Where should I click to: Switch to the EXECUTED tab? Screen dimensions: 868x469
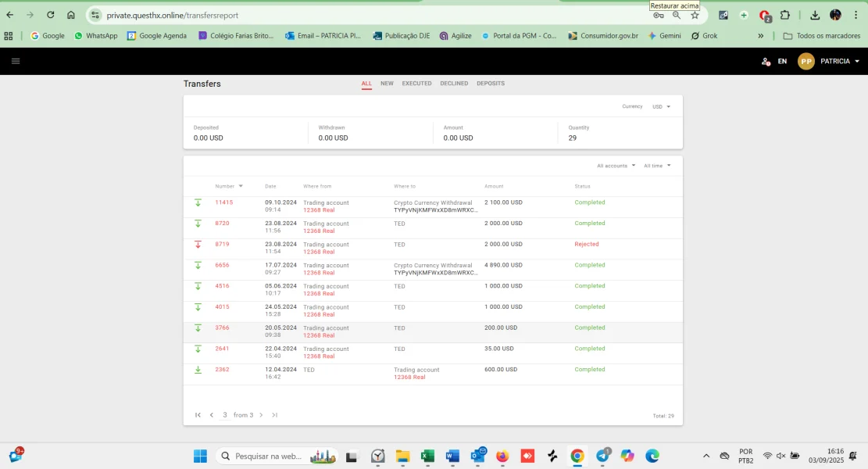(416, 83)
